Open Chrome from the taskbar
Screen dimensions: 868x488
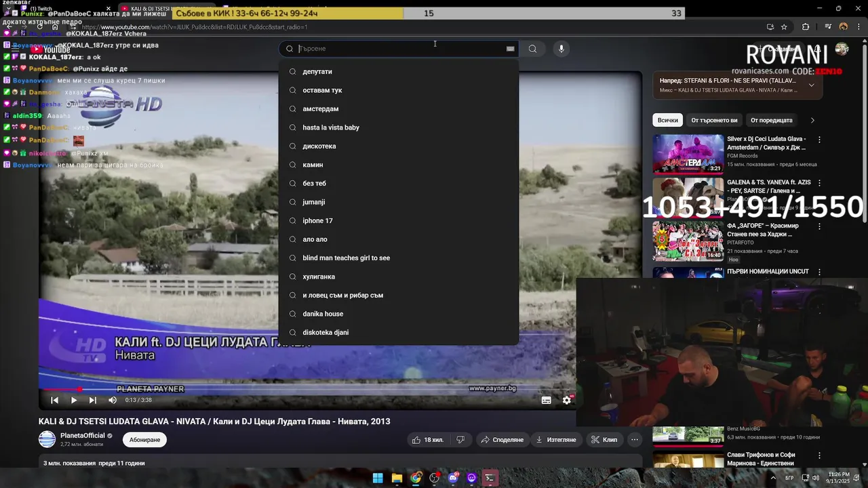click(416, 478)
